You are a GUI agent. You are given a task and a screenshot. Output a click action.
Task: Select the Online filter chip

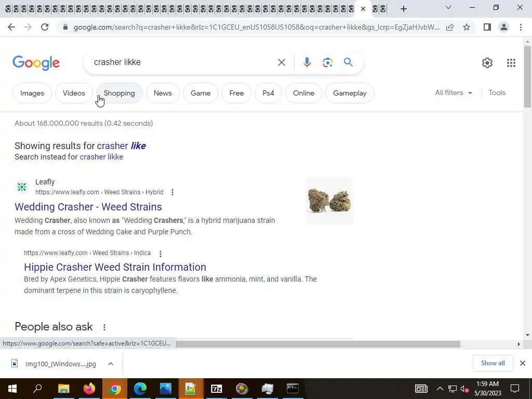(303, 93)
